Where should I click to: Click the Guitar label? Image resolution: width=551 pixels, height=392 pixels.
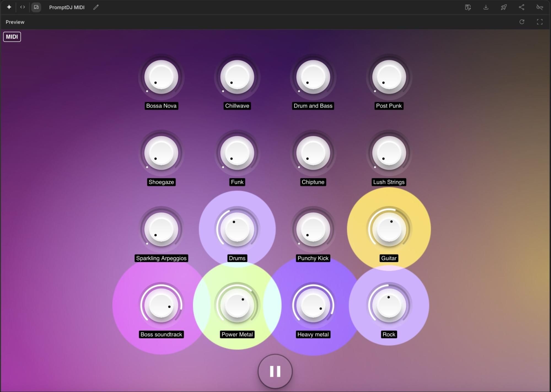click(x=389, y=258)
